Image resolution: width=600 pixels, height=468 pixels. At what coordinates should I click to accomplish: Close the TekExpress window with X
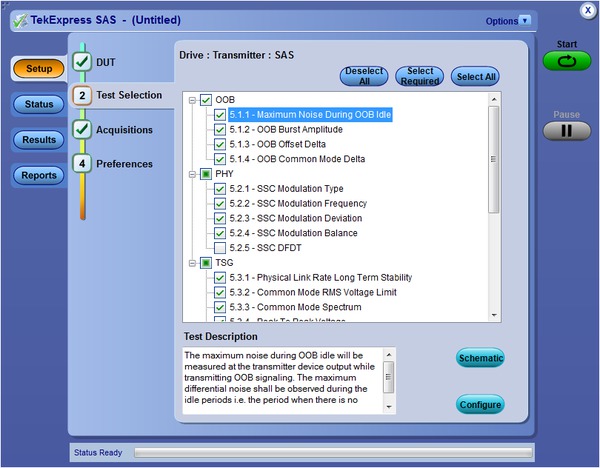tap(588, 10)
